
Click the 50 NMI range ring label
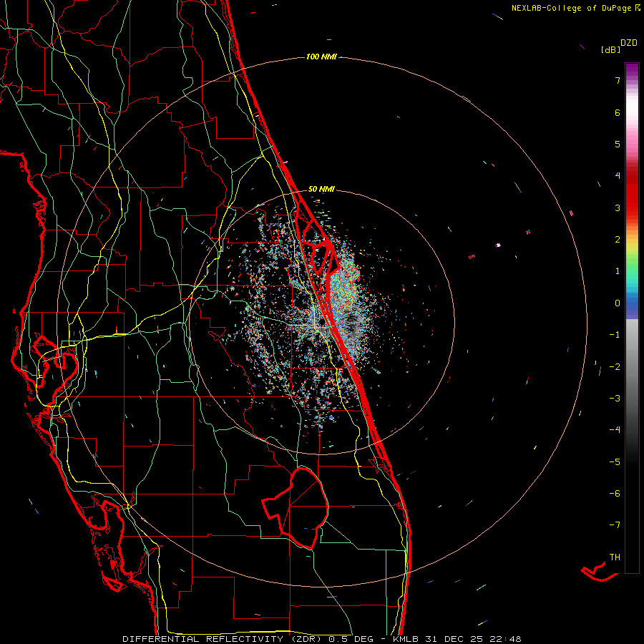click(321, 189)
